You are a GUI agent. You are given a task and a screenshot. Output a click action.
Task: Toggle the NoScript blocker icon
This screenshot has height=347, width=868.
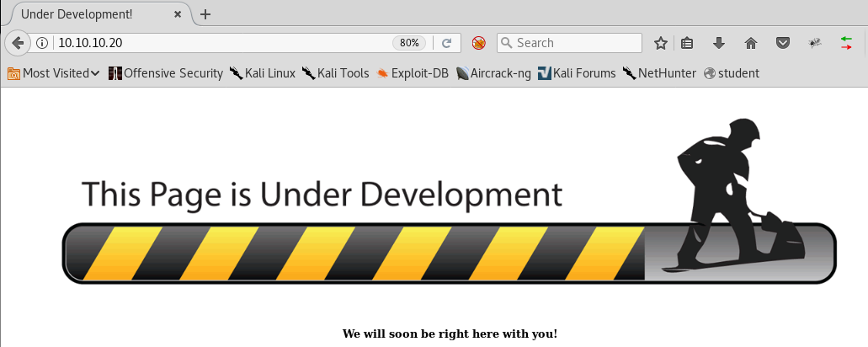(x=478, y=43)
